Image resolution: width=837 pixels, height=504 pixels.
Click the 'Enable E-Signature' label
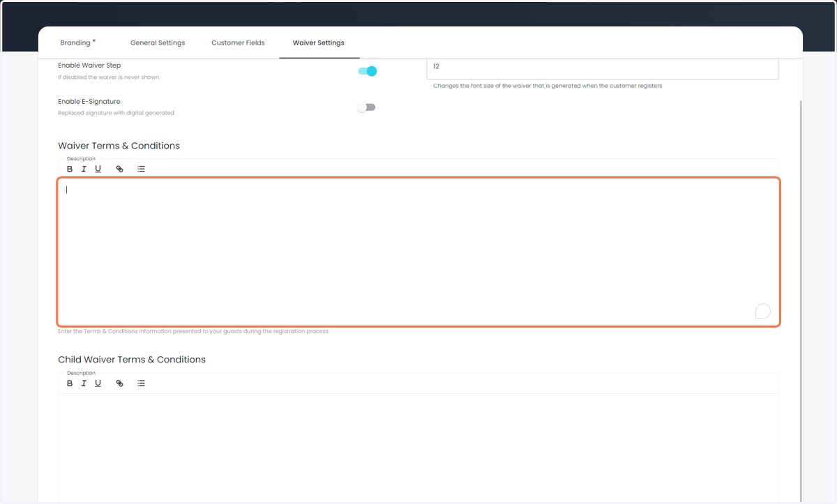coord(89,102)
